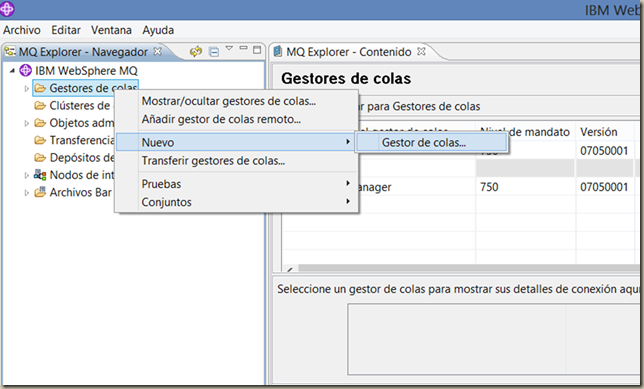Click the Nuevo submenu arrow

click(x=348, y=142)
